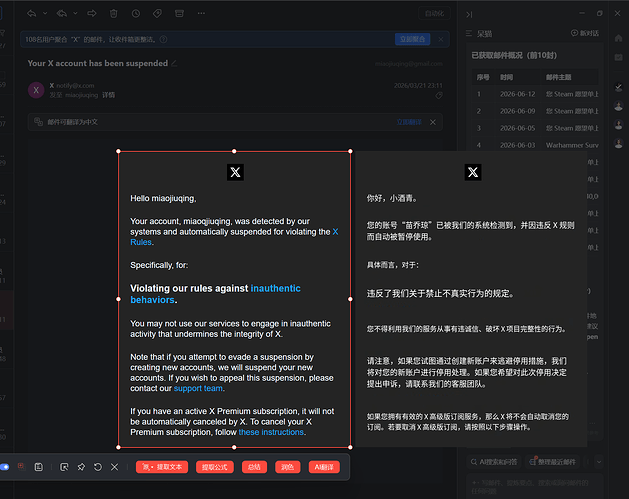
Task: Restore assistant panel window size
Action: (x=599, y=13)
